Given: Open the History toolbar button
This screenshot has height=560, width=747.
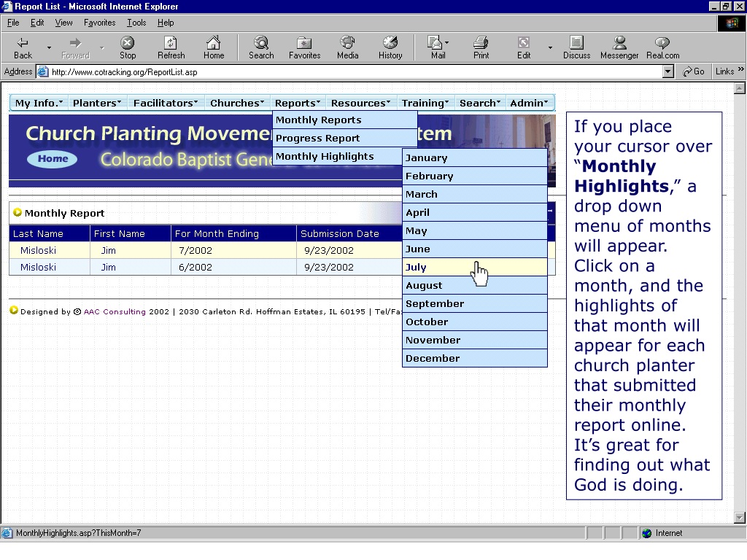Looking at the screenshot, I should tap(390, 47).
